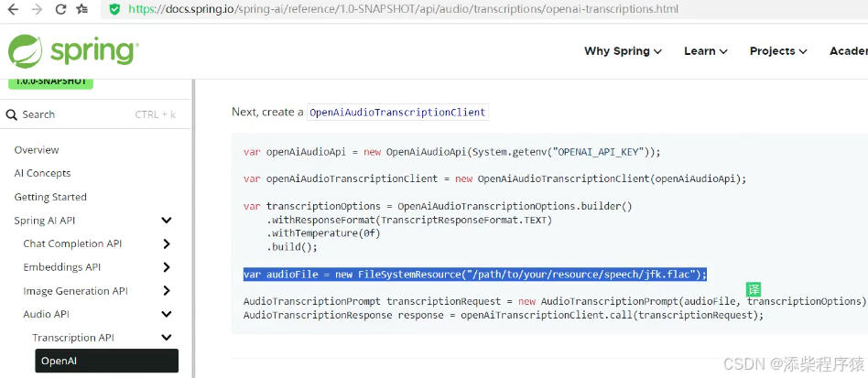Select the Spring AI API nav item
The image size is (868, 378).
point(45,221)
